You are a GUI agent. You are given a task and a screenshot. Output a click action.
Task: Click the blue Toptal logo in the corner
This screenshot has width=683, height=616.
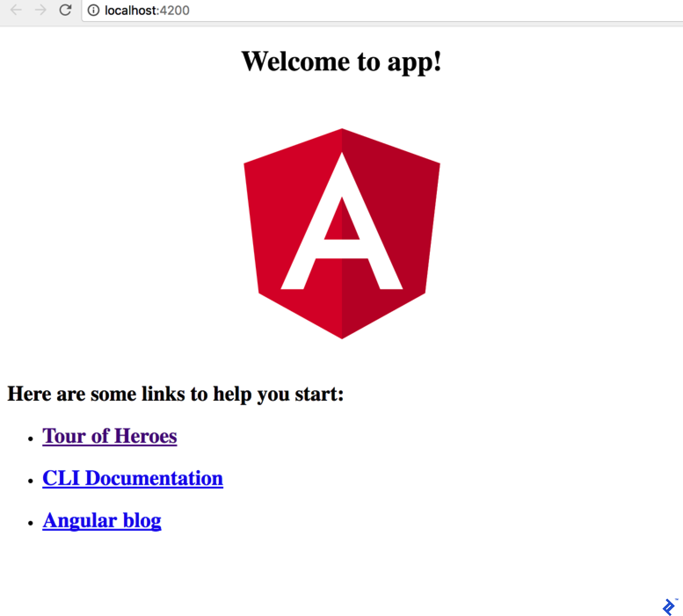coord(668,608)
